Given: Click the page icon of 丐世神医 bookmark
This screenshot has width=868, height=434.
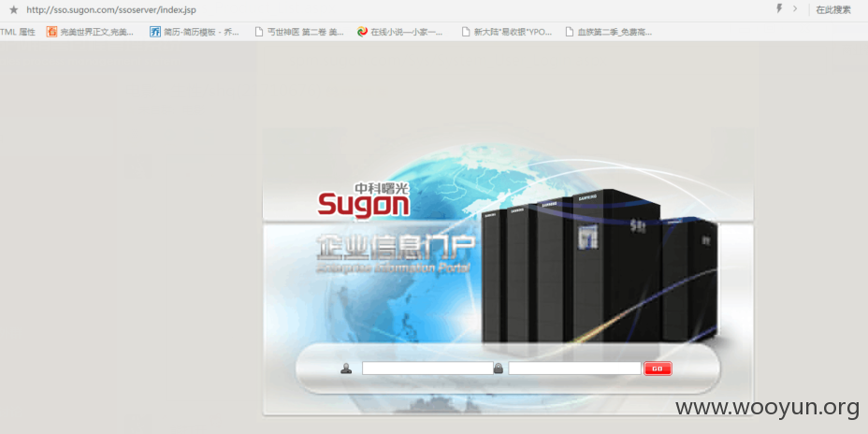Looking at the screenshot, I should tap(258, 32).
